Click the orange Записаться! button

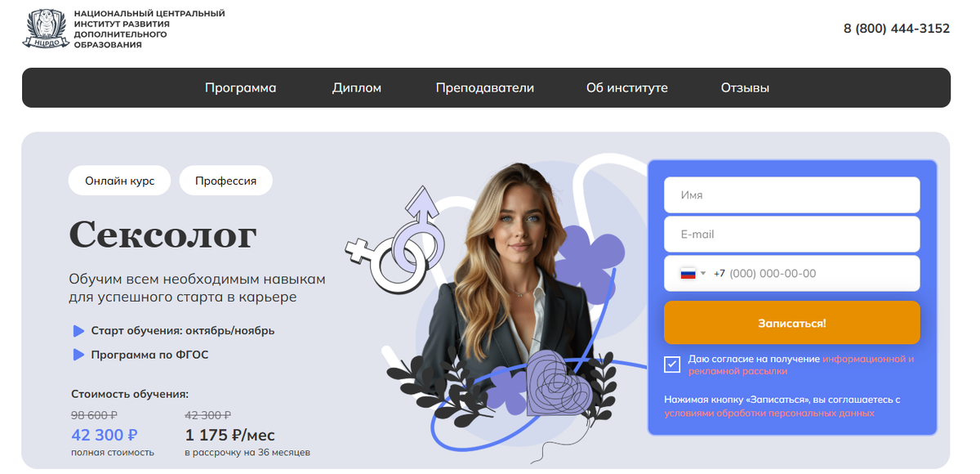[792, 323]
